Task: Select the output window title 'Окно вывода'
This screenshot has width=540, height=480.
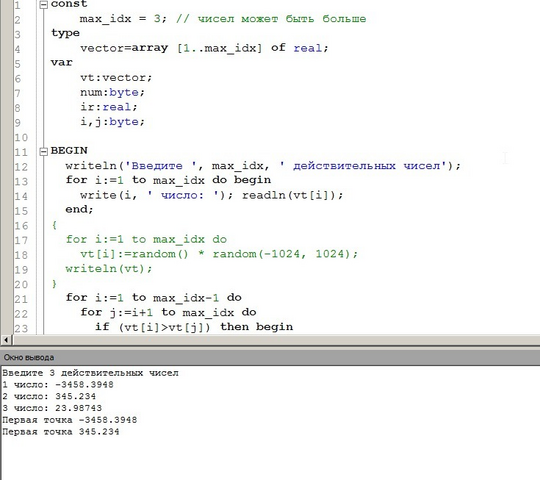Action: click(x=29, y=357)
